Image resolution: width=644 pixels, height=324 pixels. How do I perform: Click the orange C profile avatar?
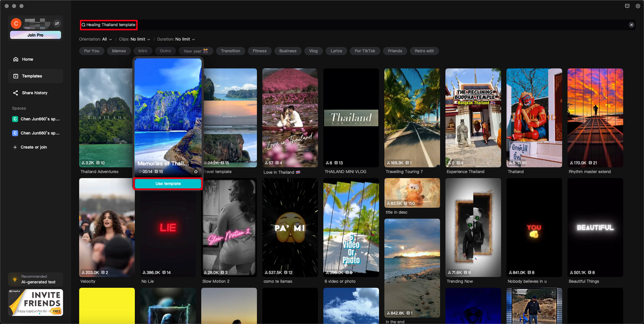(x=16, y=23)
